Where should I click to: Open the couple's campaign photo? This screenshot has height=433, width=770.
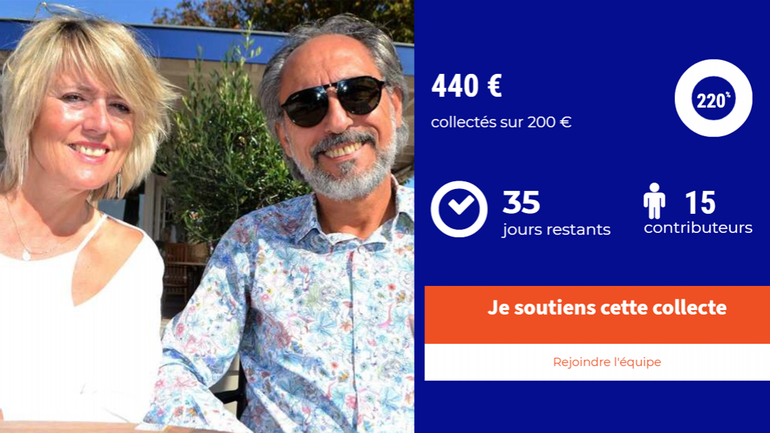[x=207, y=216]
